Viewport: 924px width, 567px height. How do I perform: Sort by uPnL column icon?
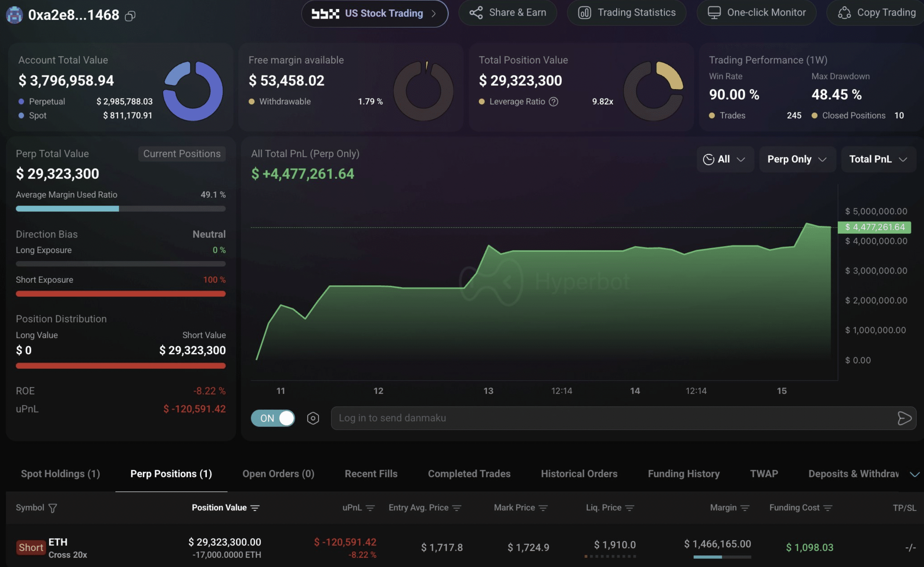click(370, 508)
